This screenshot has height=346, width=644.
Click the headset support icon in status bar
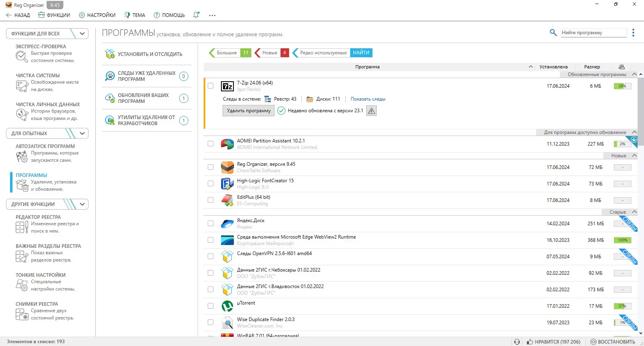pos(517,342)
